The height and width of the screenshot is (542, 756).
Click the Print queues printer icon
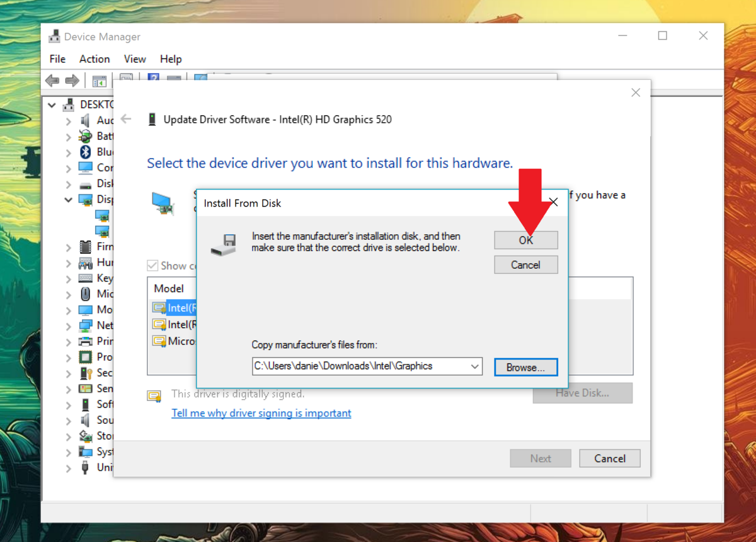pyautogui.click(x=86, y=341)
